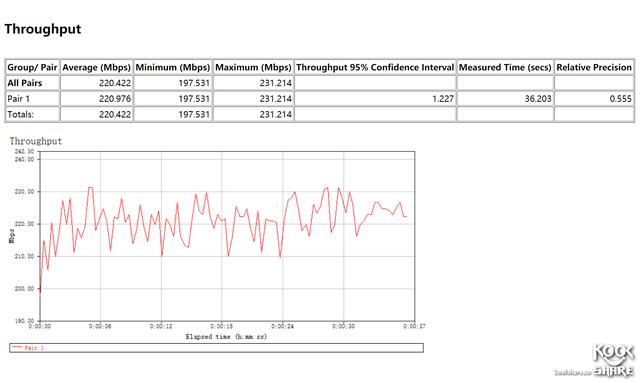Click Pair 1 average value 220.976

115,98
